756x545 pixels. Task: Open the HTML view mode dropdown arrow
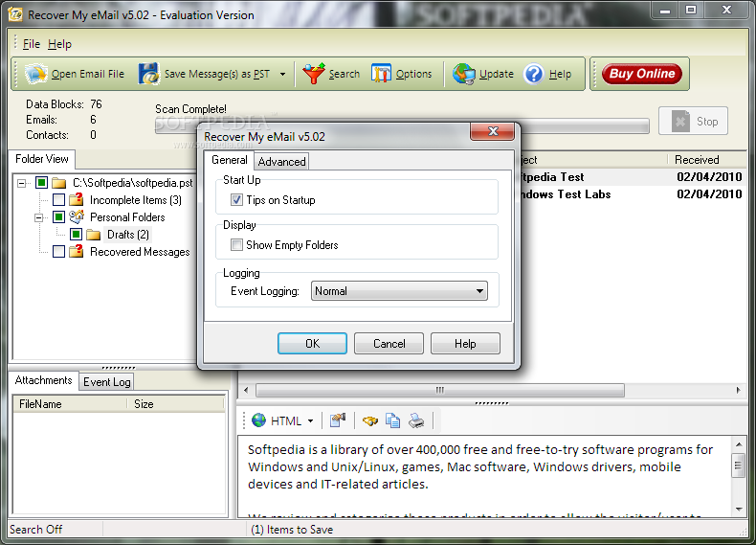point(310,420)
